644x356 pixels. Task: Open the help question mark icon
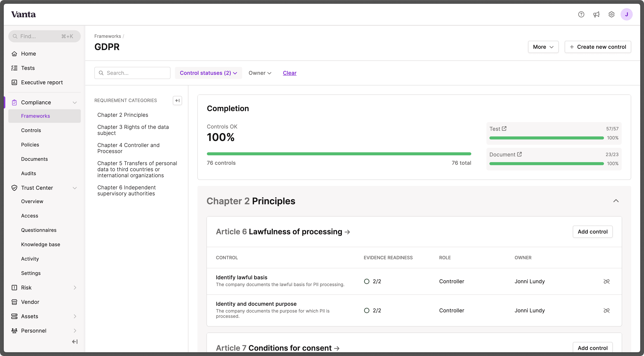[581, 14]
